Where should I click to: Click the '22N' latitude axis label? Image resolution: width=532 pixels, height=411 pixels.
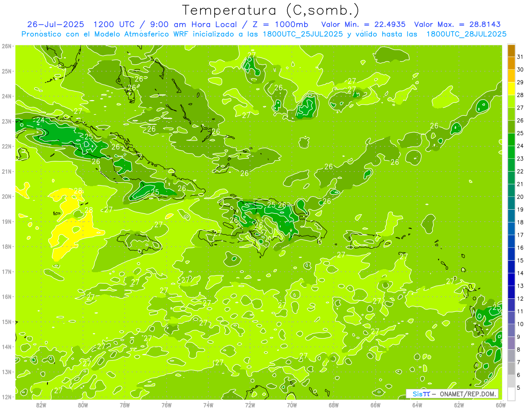[7, 146]
